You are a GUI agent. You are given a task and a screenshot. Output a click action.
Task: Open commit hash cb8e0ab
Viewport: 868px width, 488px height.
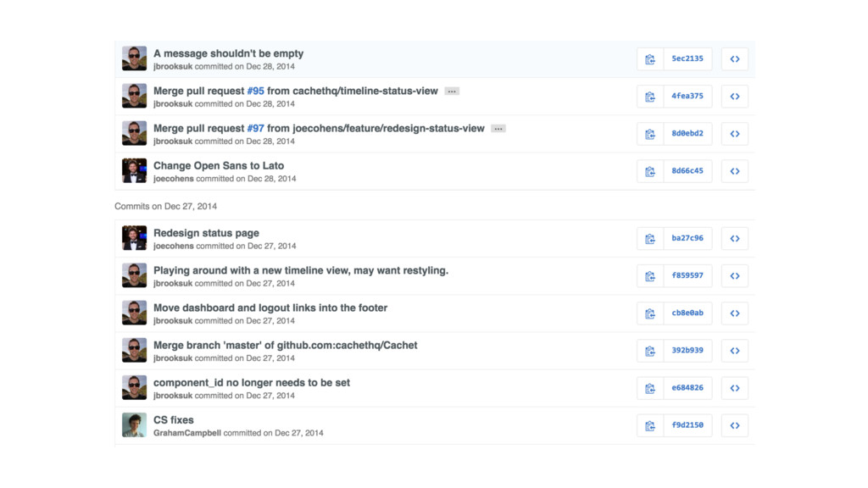click(687, 313)
